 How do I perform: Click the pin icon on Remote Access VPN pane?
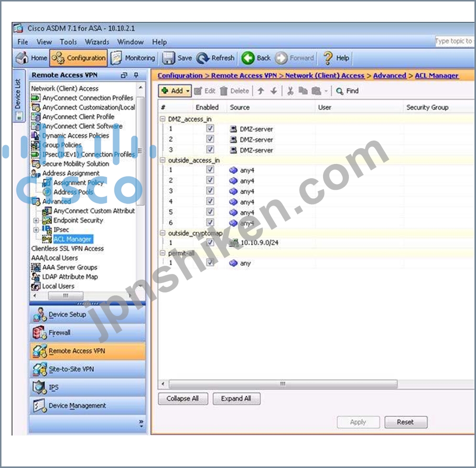click(136, 75)
